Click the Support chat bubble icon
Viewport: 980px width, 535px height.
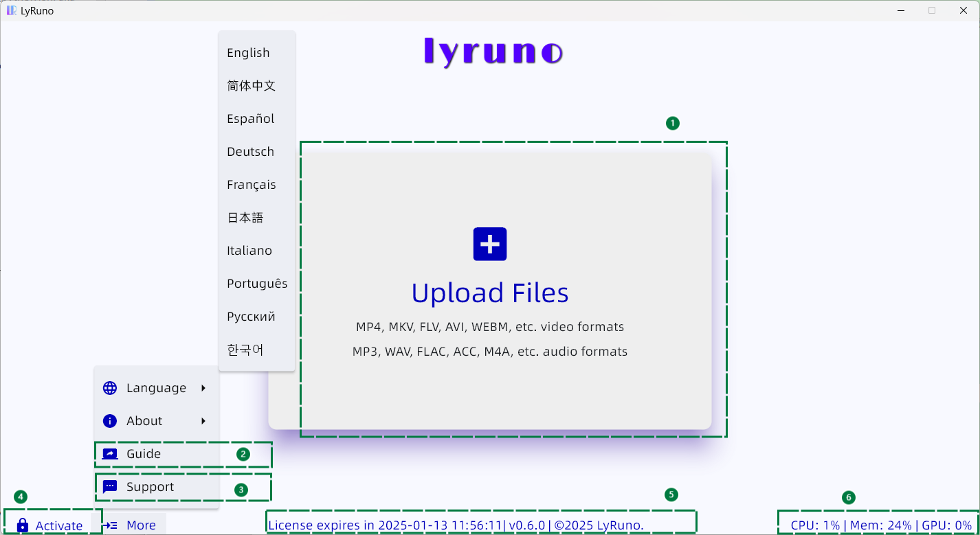(109, 486)
